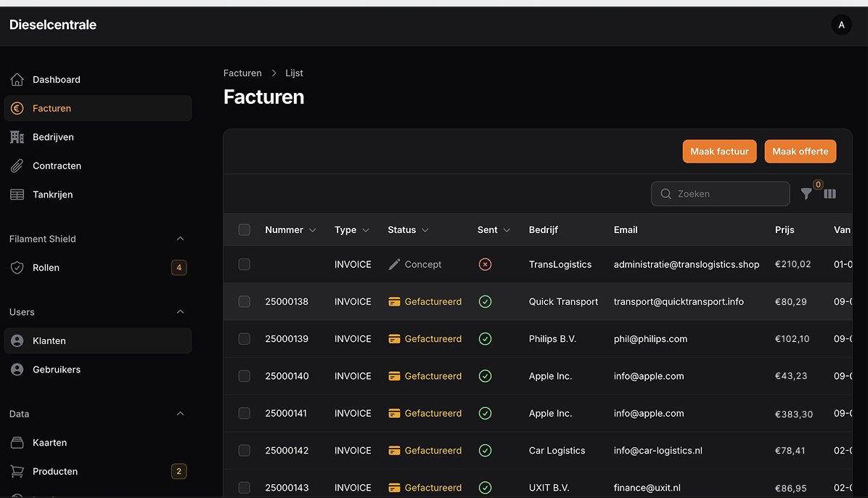Viewport: 868px width, 498px height.
Task: Open the table filter funnel icon
Action: 806,194
